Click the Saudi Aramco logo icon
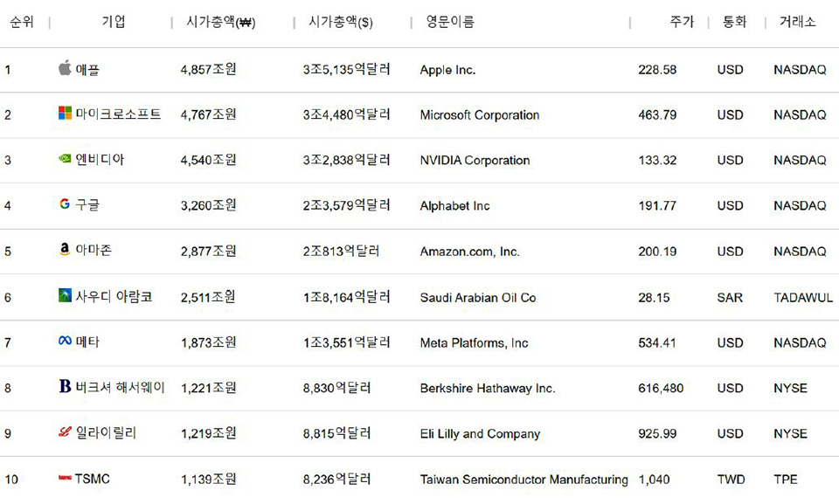 [64, 297]
